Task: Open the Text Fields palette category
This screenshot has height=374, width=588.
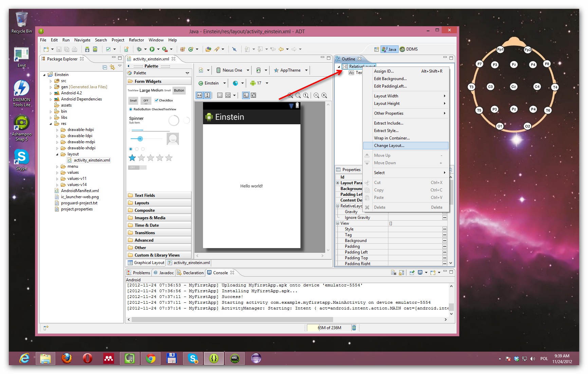Action: point(159,195)
